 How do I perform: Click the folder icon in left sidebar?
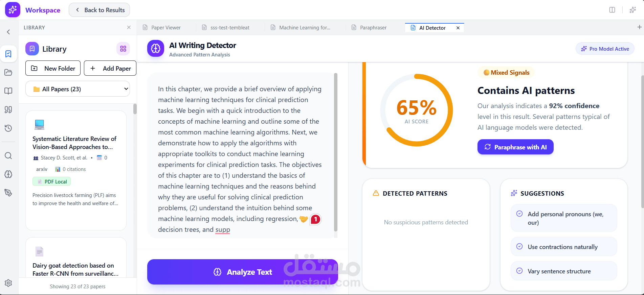coord(8,72)
